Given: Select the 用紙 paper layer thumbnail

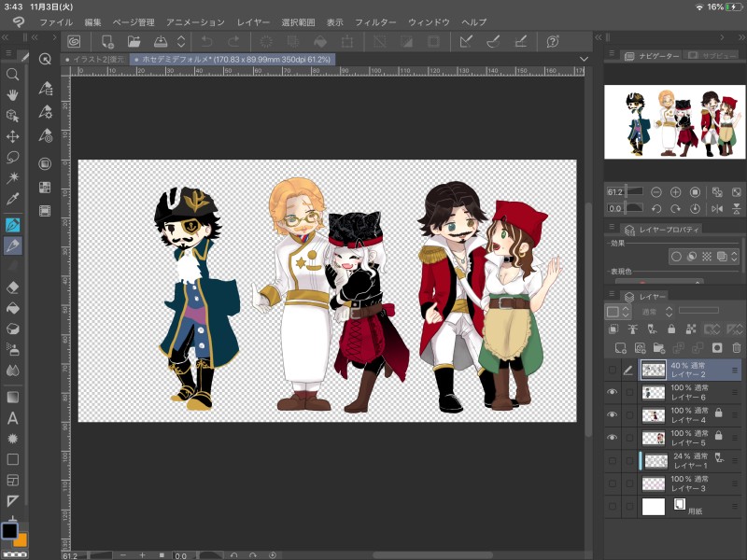Looking at the screenshot, I should click(653, 507).
